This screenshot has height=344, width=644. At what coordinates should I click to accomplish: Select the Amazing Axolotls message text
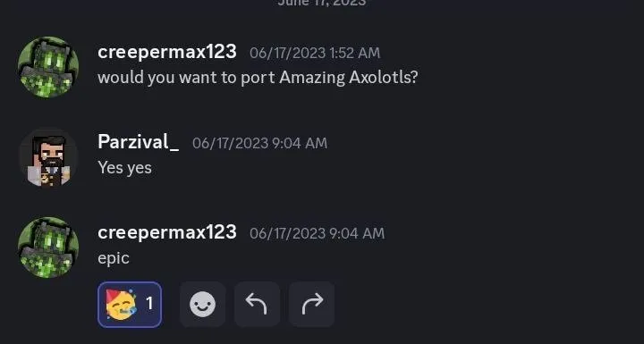coord(258,78)
